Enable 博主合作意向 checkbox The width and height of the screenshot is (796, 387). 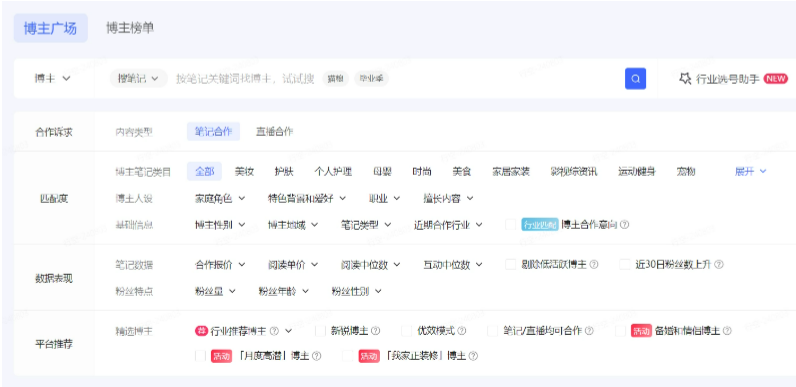[x=511, y=224]
